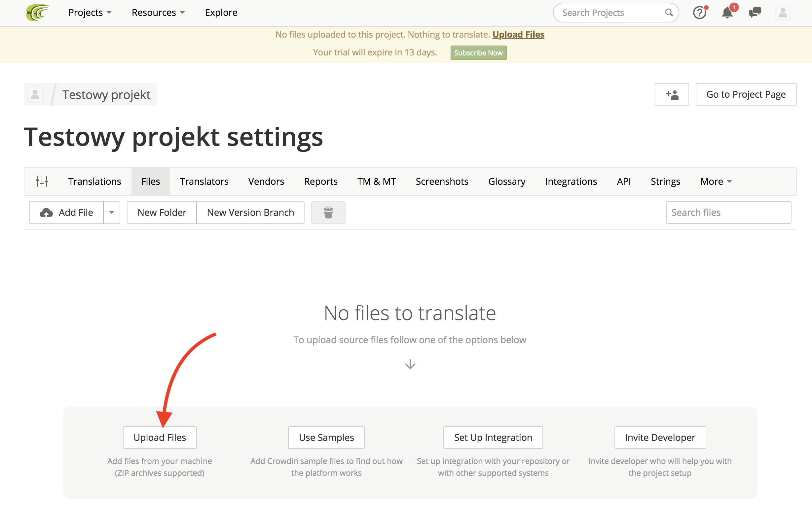This screenshot has height=526, width=812.
Task: Click the Upload Files banner link
Action: [x=518, y=34]
